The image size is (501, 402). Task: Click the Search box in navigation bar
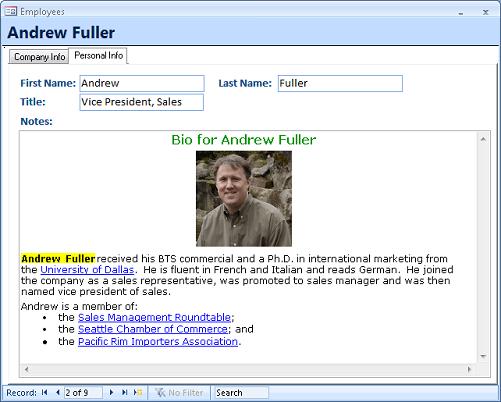pyautogui.click(x=241, y=393)
